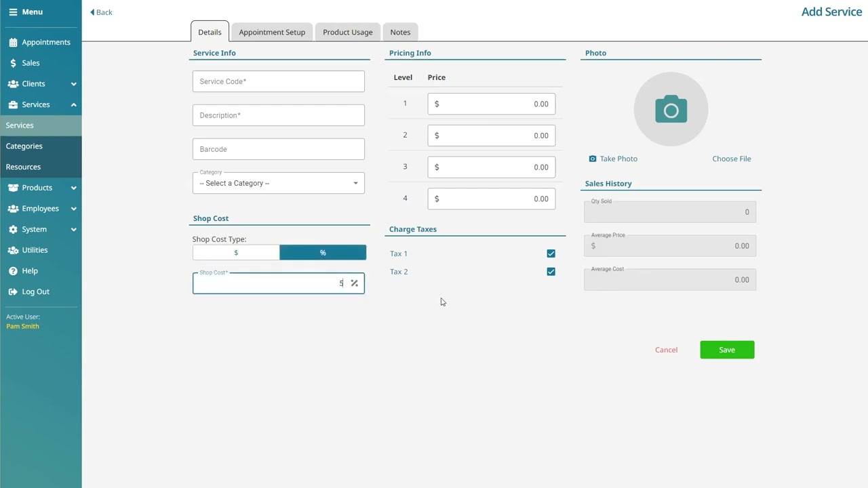
Task: Open the Appointment Setup tab
Action: click(272, 32)
